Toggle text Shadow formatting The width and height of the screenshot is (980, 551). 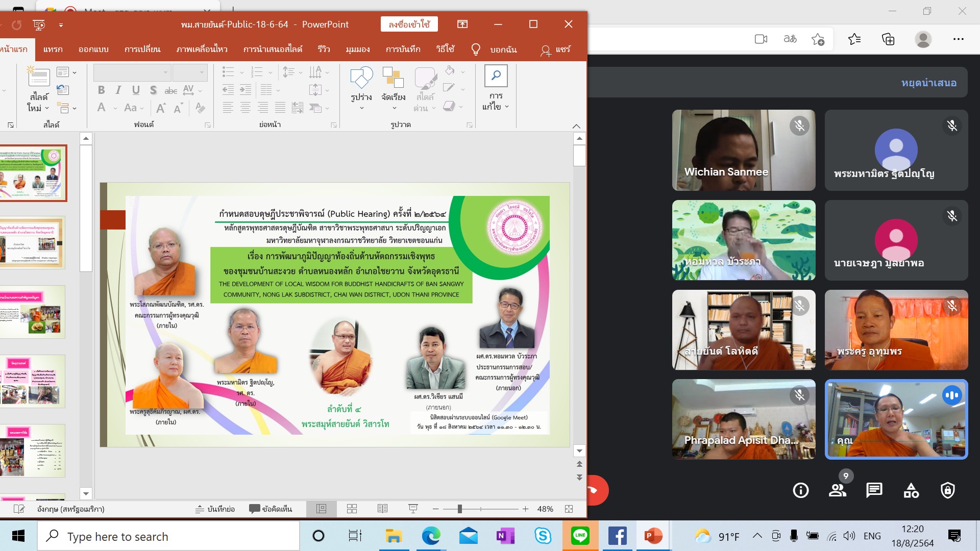point(153,90)
